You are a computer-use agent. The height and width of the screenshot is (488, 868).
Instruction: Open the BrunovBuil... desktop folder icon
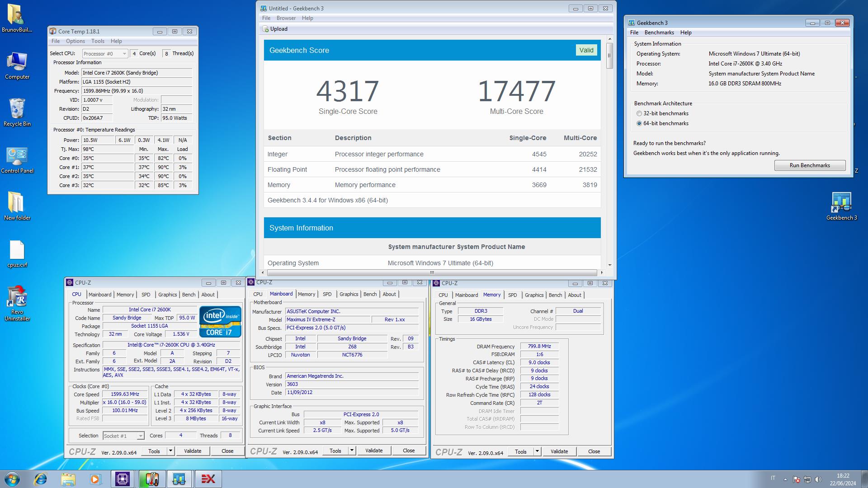point(17,18)
